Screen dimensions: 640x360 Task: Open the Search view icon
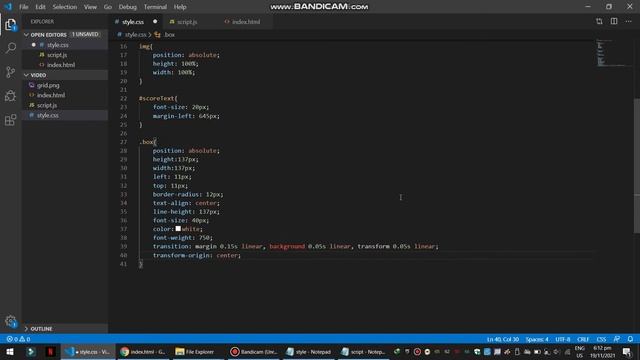11,48
